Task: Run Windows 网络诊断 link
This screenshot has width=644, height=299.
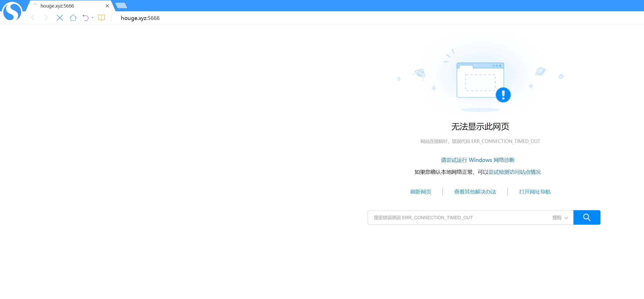Action: [478, 160]
